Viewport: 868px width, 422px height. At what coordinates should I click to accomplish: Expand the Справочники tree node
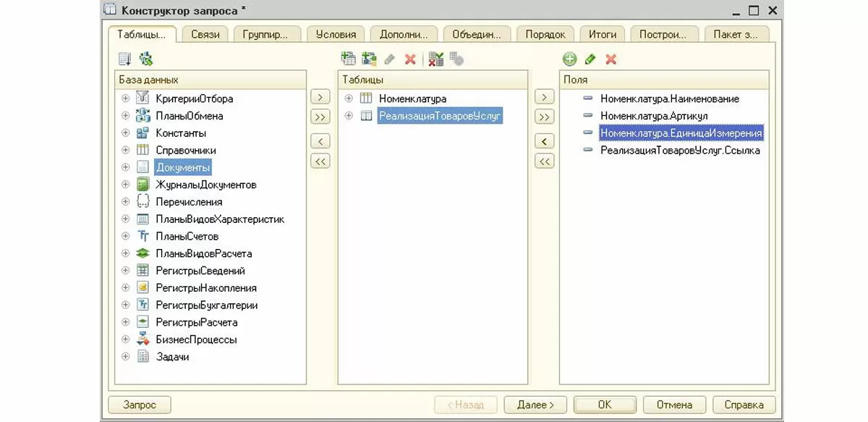pyautogui.click(x=125, y=151)
